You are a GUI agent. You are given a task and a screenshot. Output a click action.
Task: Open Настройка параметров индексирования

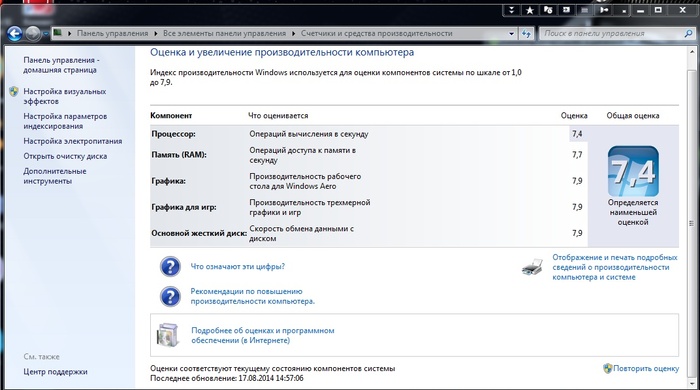pos(65,121)
